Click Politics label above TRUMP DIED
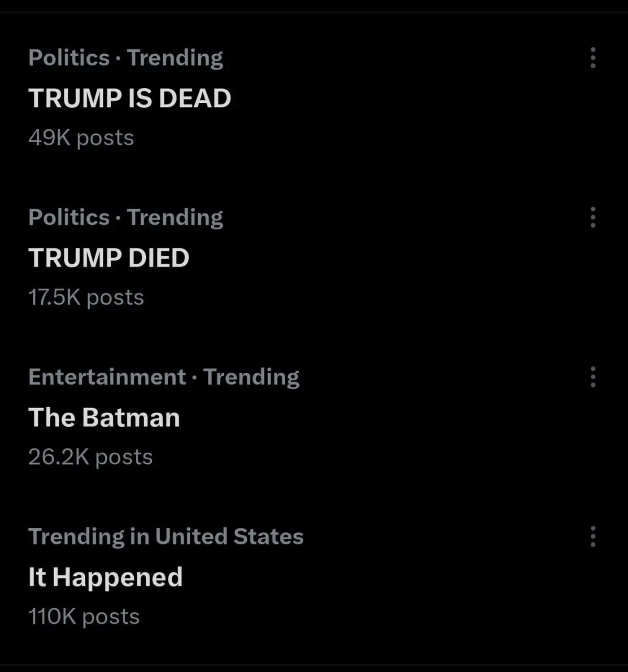This screenshot has width=628, height=672. coord(69,218)
